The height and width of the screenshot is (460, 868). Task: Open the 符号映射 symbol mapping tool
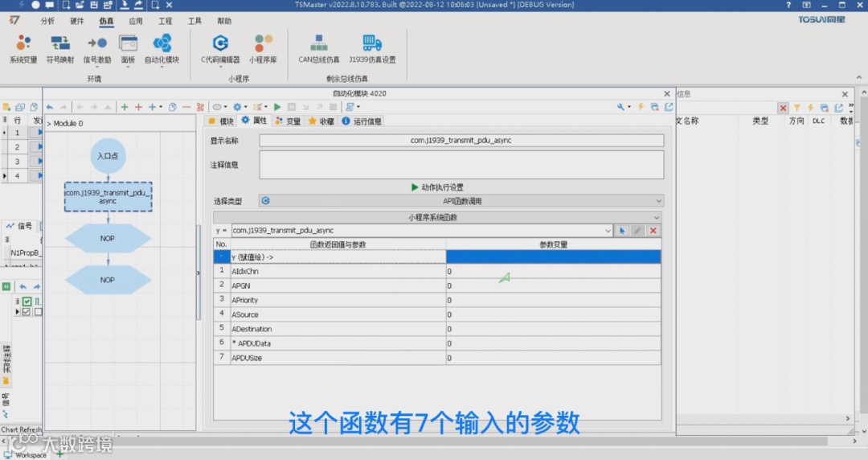tap(59, 49)
